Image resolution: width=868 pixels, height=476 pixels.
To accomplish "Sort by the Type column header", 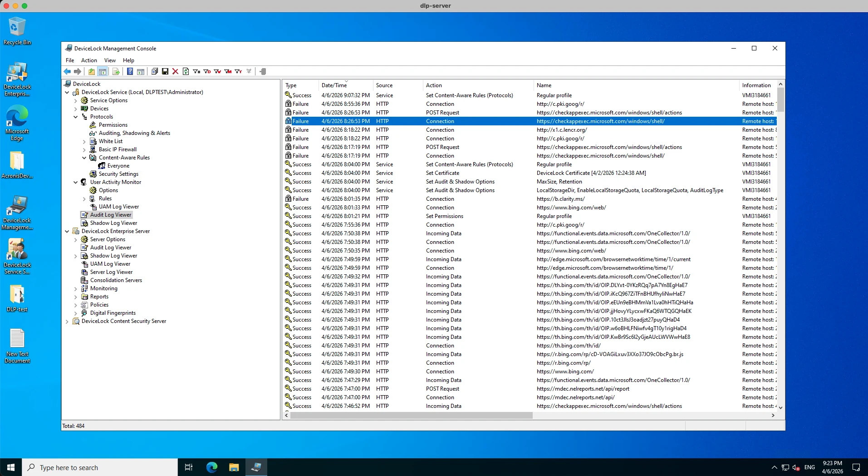I will pyautogui.click(x=300, y=85).
